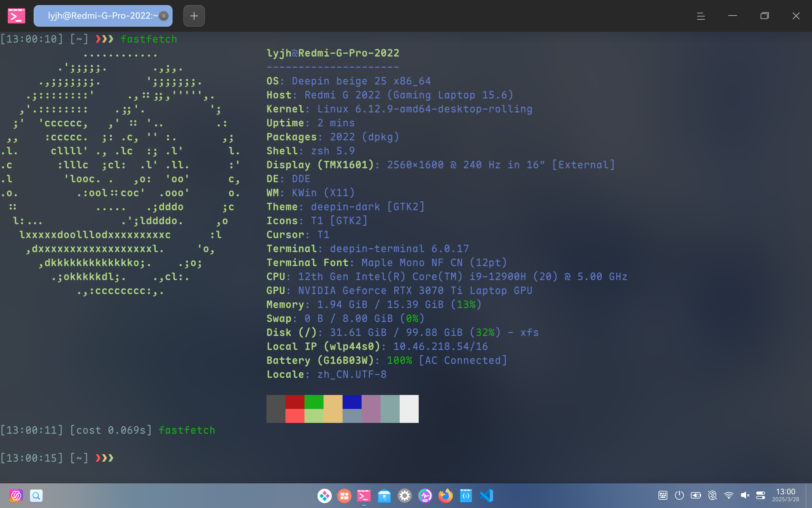Viewport: 812px width, 508px height.
Task: Open Control Center gear in dock
Action: (405, 496)
